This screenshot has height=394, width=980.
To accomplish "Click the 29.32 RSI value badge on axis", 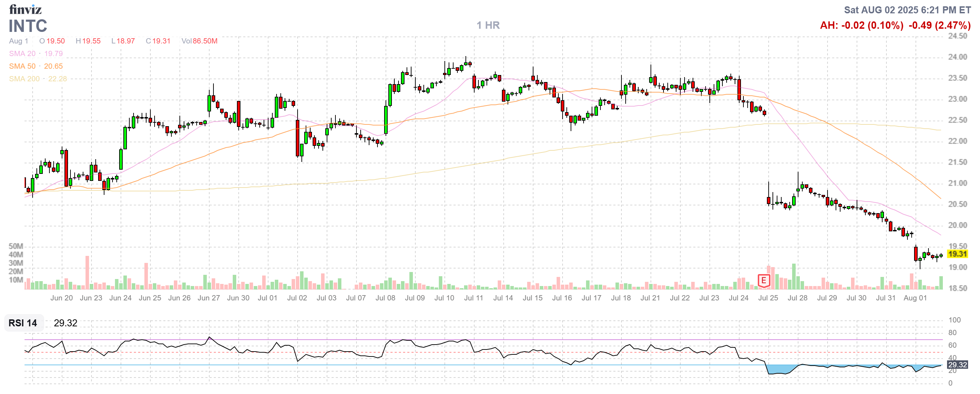I will 957,365.
